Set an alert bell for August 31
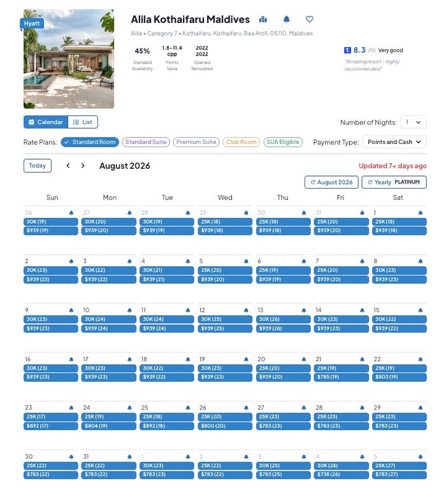446x504 pixels. (129, 457)
